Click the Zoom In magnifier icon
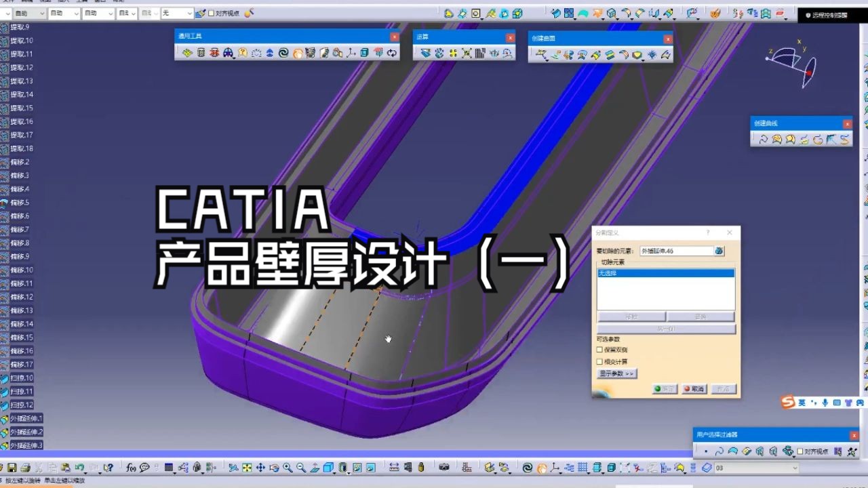The width and height of the screenshot is (868, 488). [288, 468]
